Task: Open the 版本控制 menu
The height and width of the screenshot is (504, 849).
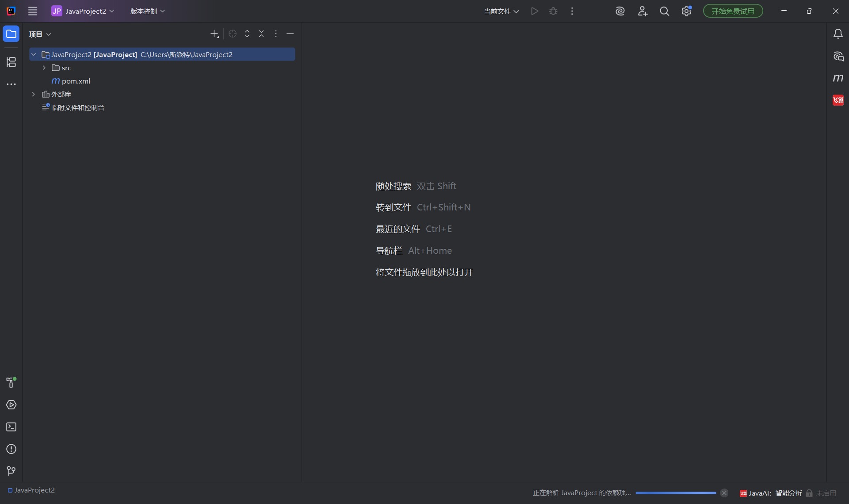Action: point(147,11)
